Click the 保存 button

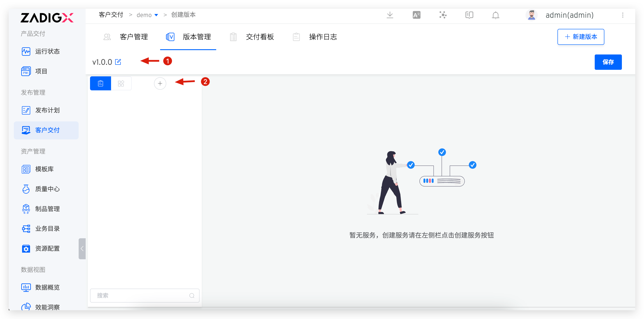click(x=608, y=62)
